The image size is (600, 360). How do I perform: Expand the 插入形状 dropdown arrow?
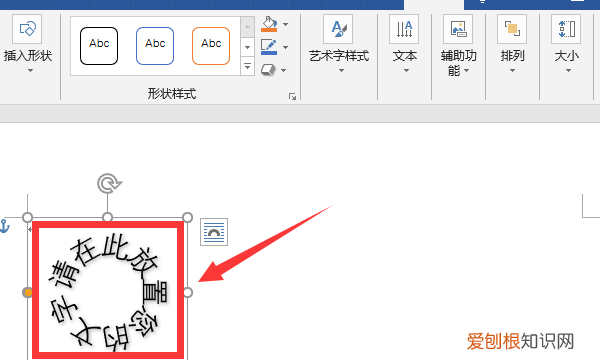click(30, 71)
